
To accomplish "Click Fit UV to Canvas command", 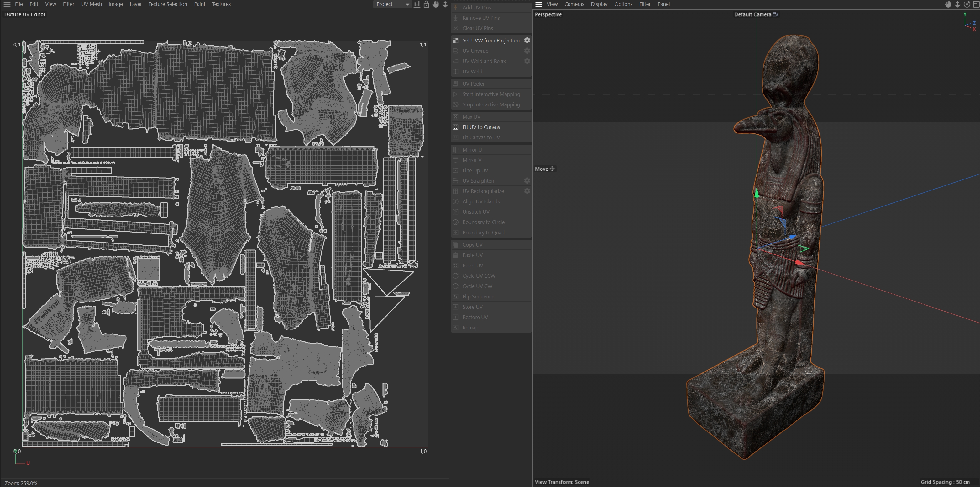I will 481,127.
